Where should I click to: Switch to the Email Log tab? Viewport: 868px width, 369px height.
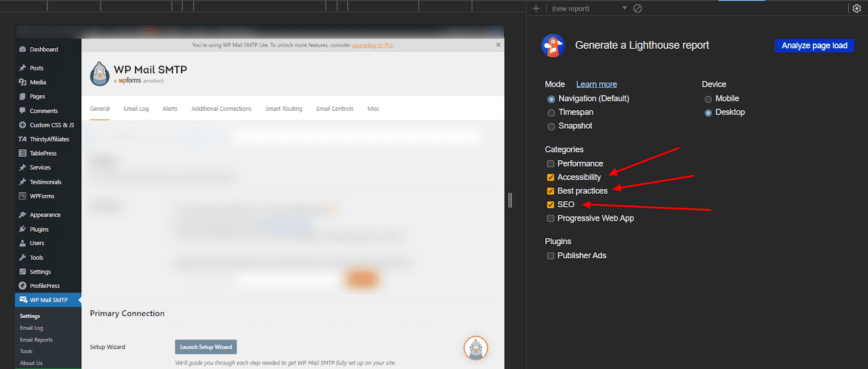pyautogui.click(x=136, y=109)
